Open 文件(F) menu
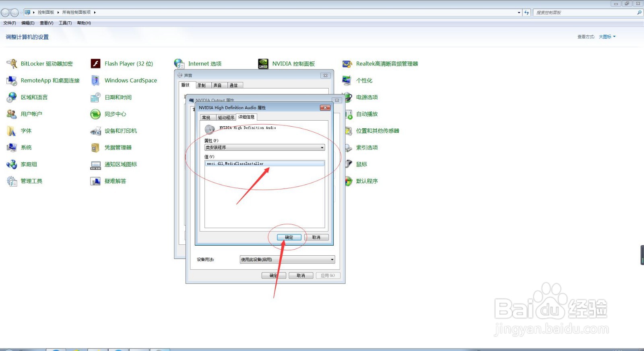This screenshot has height=351, width=644. 10,23
